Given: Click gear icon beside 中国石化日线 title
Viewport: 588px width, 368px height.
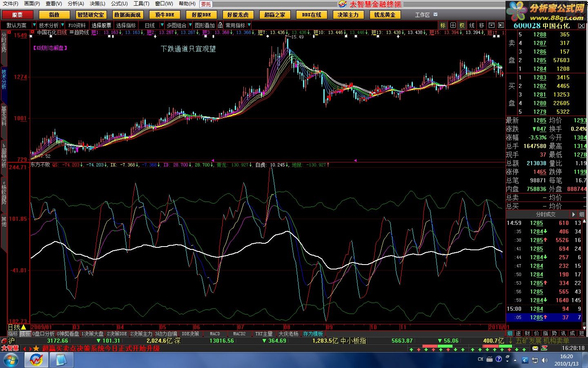Looking at the screenshot, I should click(x=33, y=32).
